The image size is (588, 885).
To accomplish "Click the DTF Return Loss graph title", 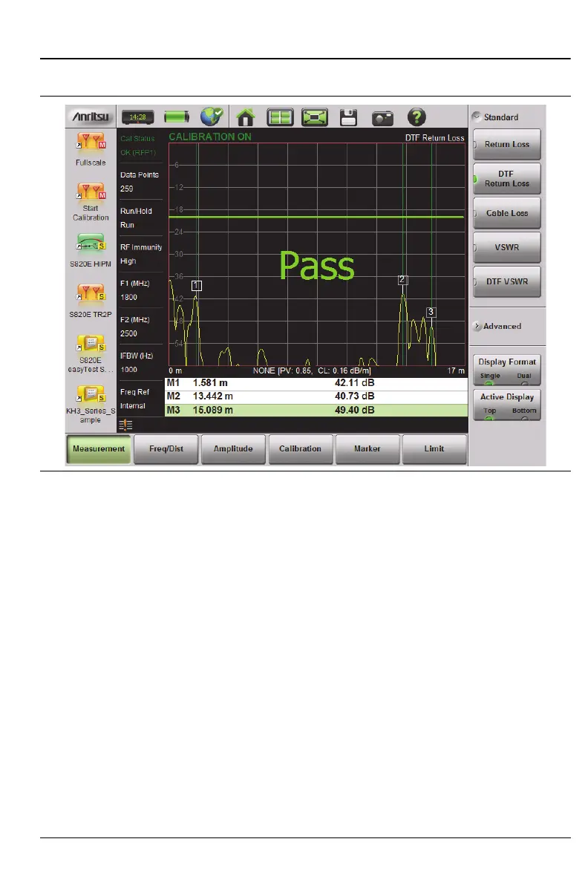I will (x=434, y=137).
